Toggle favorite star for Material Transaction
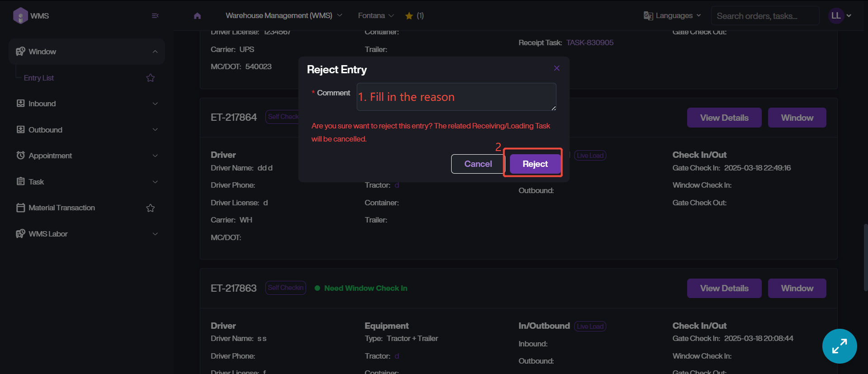Screen dimensions: 868x374 pos(151,208)
